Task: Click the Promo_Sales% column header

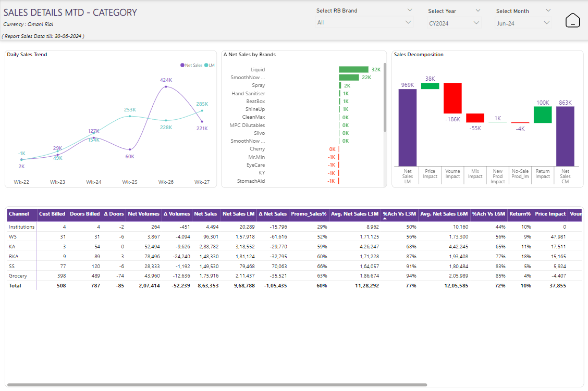Action: click(309, 214)
